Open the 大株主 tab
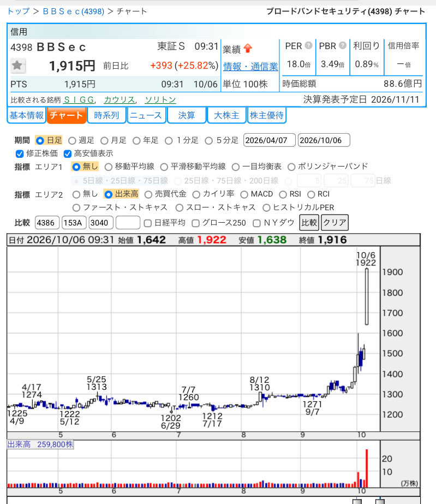 (226, 115)
